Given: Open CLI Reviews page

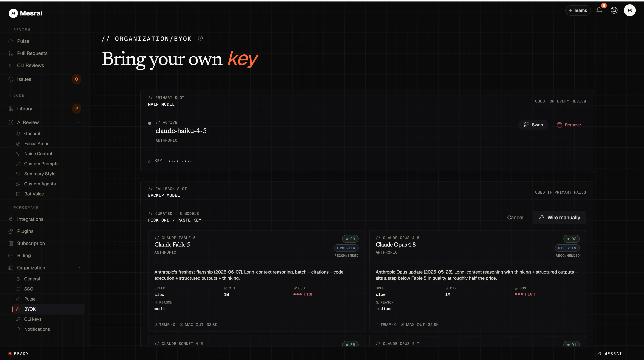Looking at the screenshot, I should 30,65.
